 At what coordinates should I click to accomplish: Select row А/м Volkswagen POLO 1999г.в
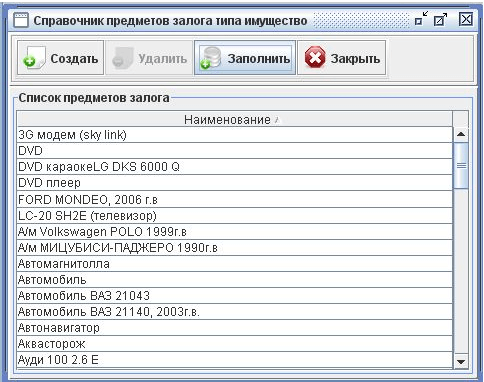pos(235,231)
